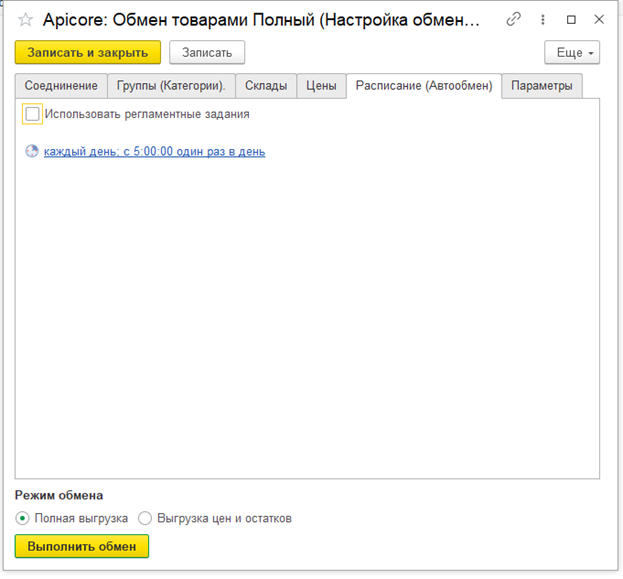Screen dimensions: 623x579
Task: Click 'Записать и закрыть' button
Action: 88,52
